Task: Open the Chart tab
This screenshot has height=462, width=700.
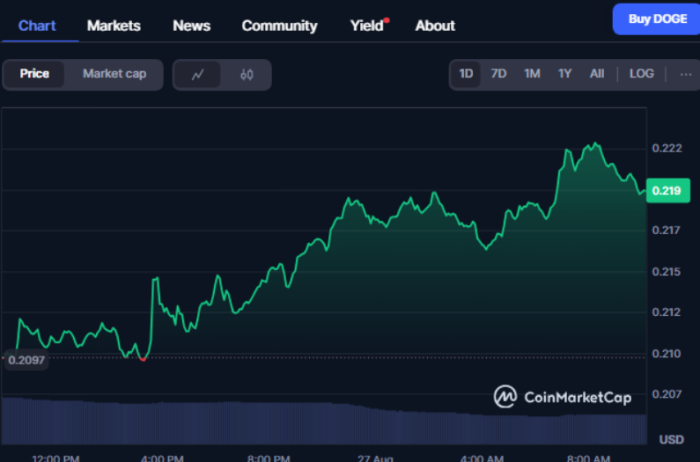Action: tap(37, 25)
